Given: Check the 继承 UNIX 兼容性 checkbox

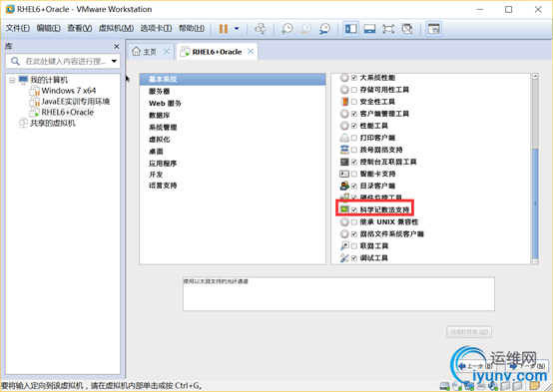Looking at the screenshot, I should click(354, 221).
